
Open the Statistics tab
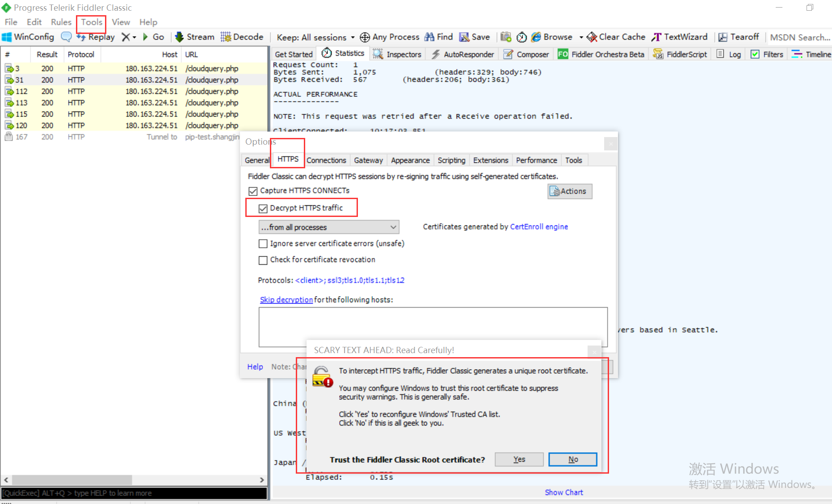343,54
